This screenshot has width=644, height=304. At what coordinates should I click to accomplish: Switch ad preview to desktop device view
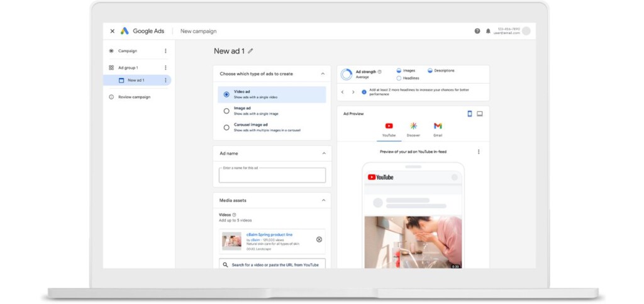(480, 114)
